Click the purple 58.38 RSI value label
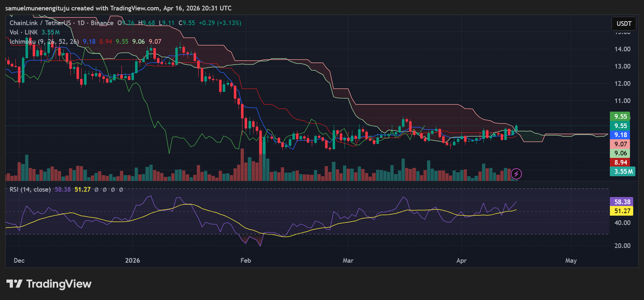 click(x=622, y=202)
